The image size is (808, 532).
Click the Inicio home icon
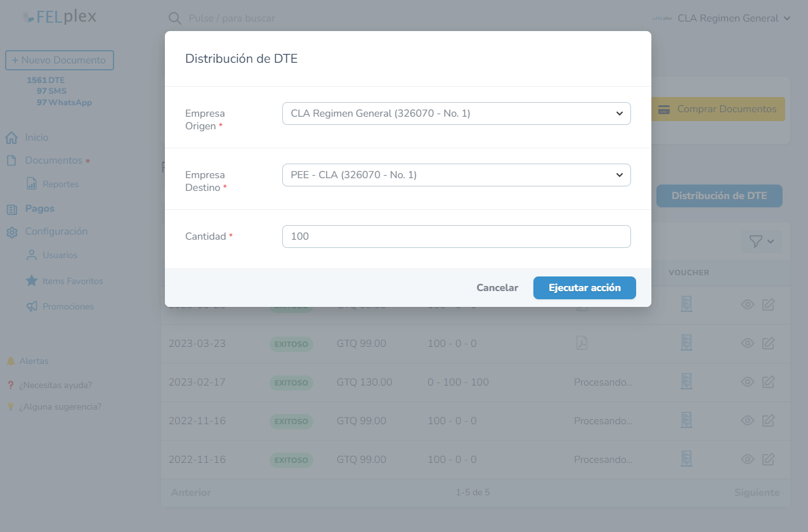point(11,137)
